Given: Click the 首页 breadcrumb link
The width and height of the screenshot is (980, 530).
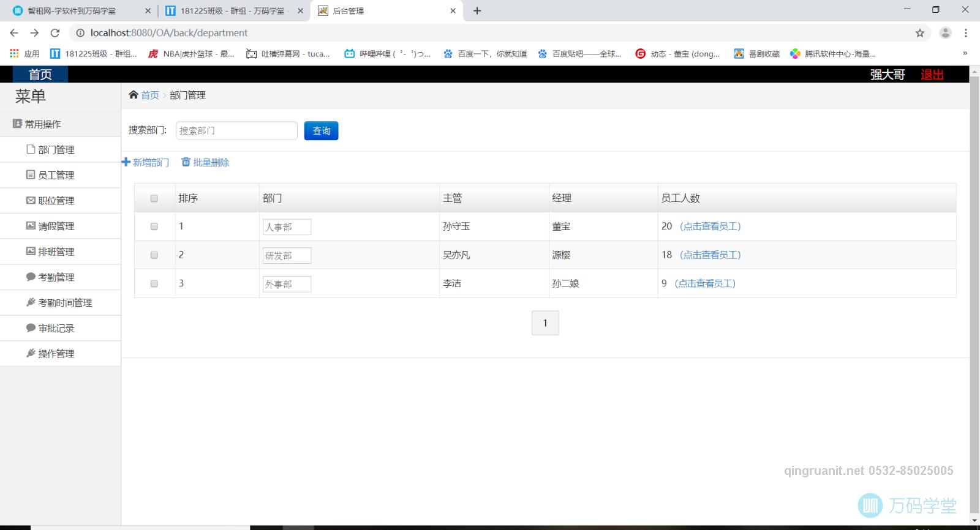Looking at the screenshot, I should tap(150, 95).
